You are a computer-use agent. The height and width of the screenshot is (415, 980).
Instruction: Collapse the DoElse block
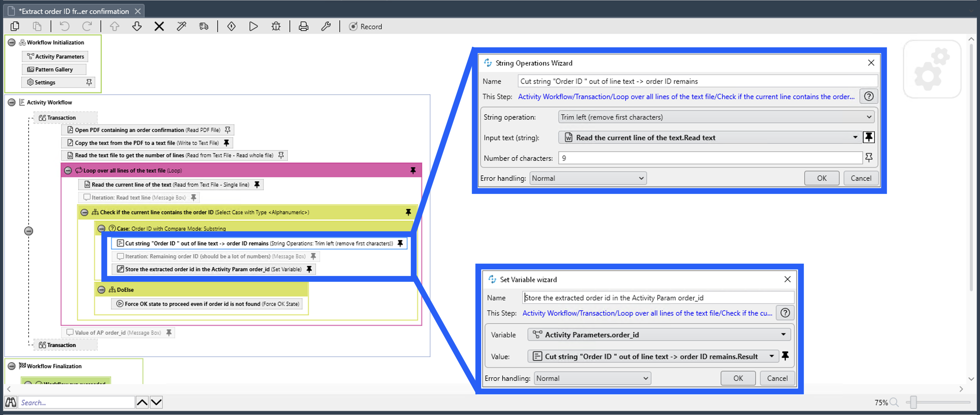pos(101,290)
